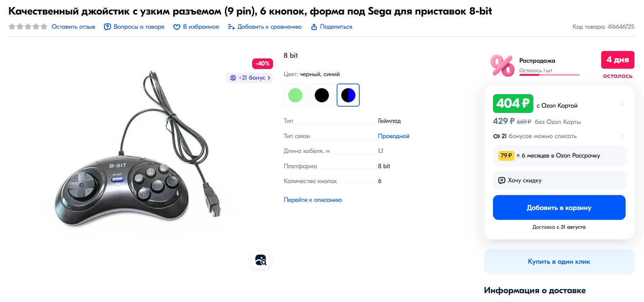Viewport: 644px width, 302px height.
Task: Click the share icon
Action: coord(314,27)
